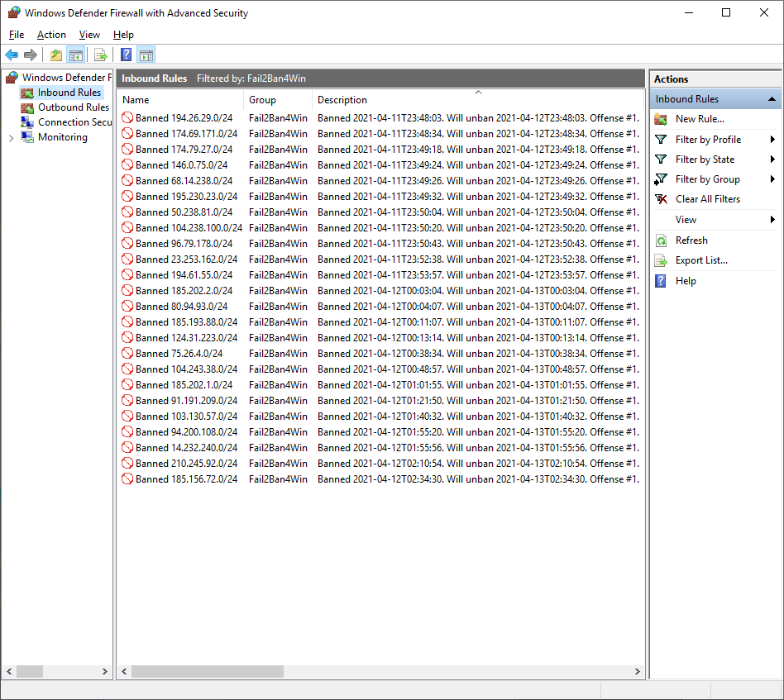Viewport: 784px width, 700px height.
Task: Click the Monitoring tree icon
Action: (27, 137)
